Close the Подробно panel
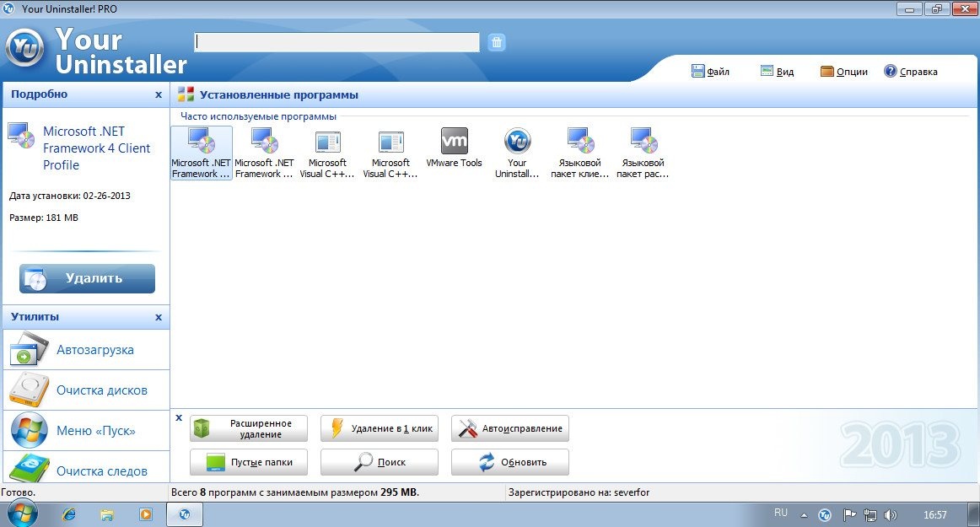Viewport: 980px width, 527px height. click(x=158, y=95)
